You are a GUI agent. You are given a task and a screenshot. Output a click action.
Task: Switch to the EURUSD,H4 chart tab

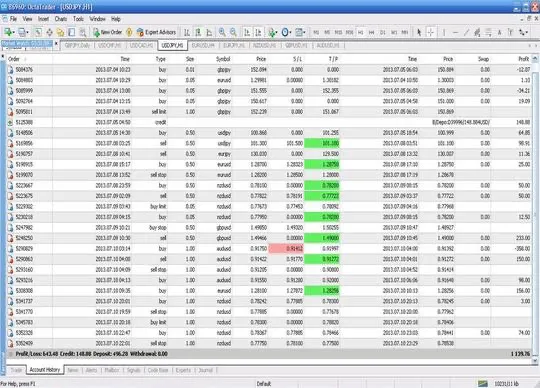(x=203, y=45)
